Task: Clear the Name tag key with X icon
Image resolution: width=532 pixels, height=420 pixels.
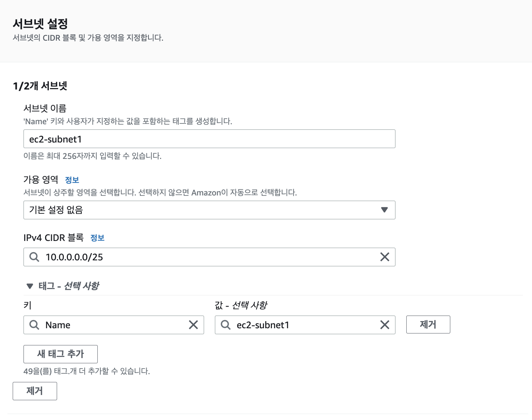Action: [x=193, y=325]
